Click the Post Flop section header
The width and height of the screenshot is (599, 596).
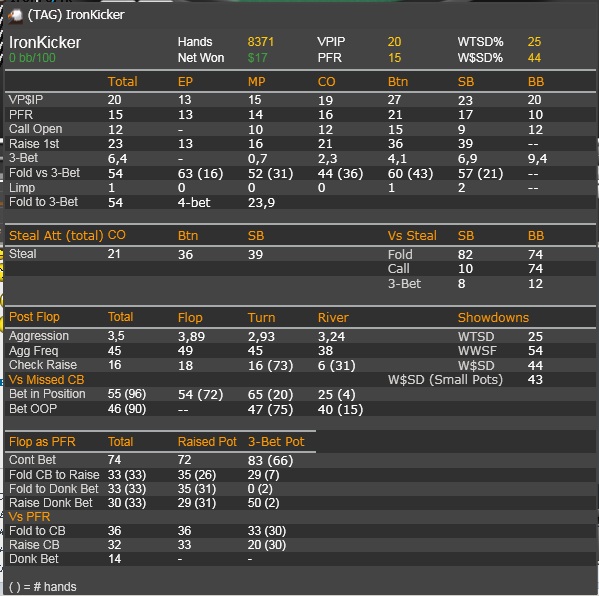pyautogui.click(x=34, y=317)
